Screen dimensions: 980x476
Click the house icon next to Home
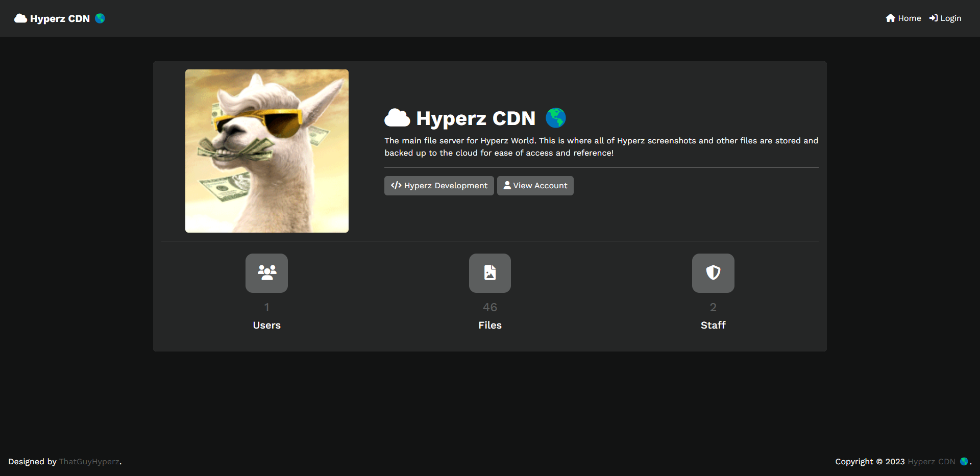click(891, 18)
